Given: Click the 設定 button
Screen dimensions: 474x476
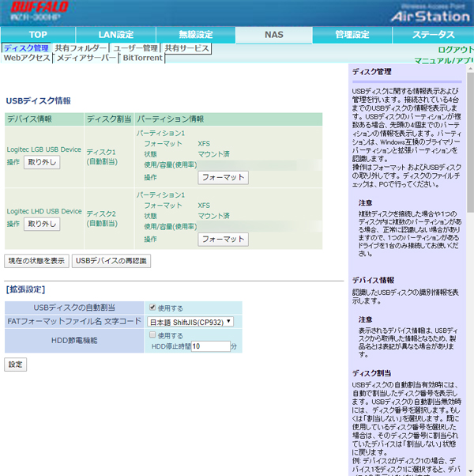Looking at the screenshot, I should pyautogui.click(x=16, y=365).
